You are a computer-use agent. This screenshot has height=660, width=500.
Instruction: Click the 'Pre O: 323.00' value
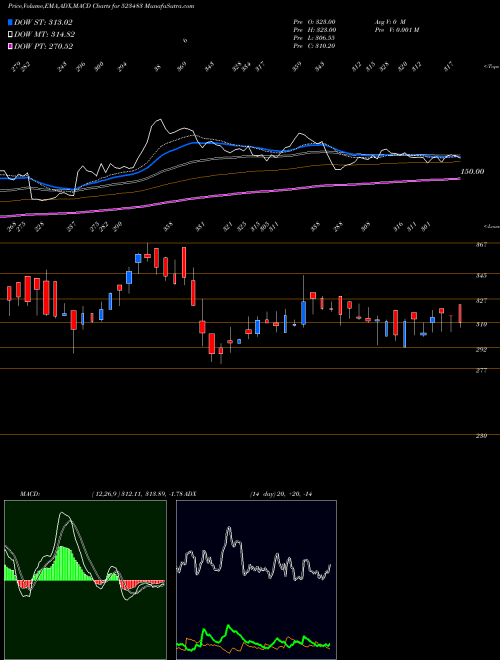click(x=314, y=22)
